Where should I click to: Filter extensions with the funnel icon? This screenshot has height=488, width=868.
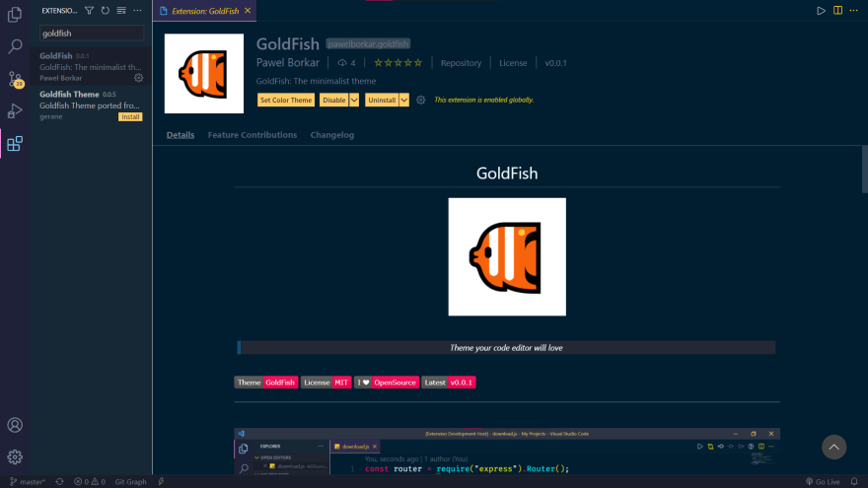[89, 11]
